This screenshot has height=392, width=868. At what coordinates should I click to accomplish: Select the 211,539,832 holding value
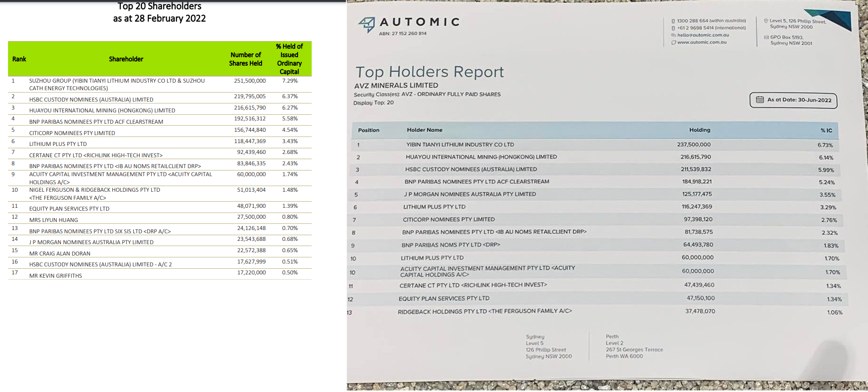[x=696, y=169]
